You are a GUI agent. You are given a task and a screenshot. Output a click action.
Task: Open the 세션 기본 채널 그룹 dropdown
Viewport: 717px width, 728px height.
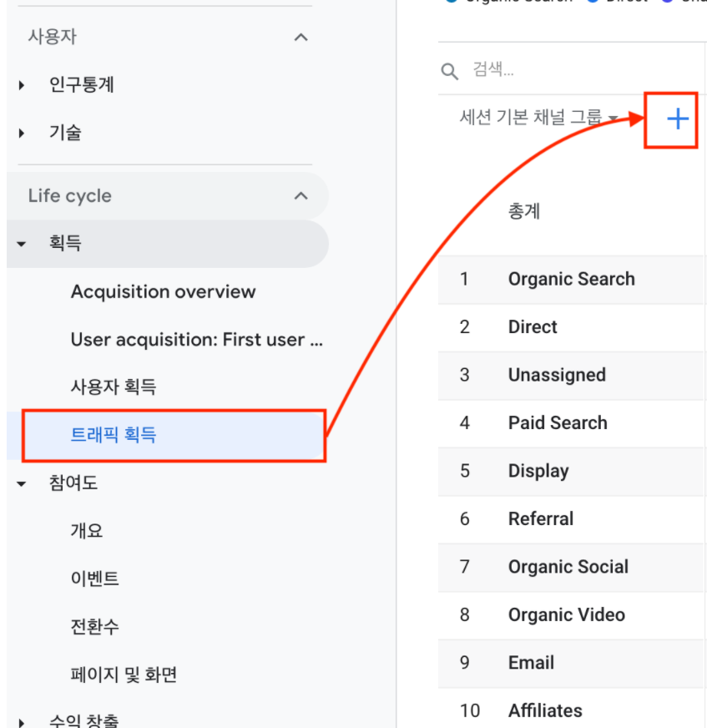point(538,118)
